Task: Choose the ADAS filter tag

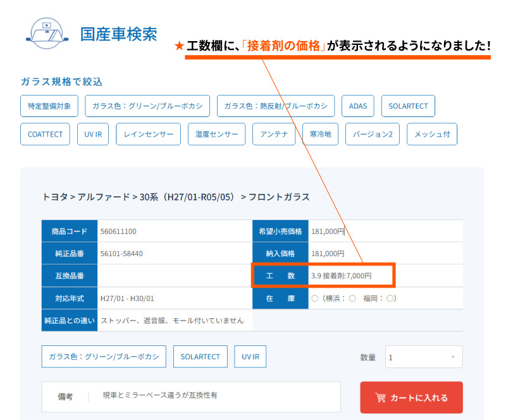Action: pyautogui.click(x=358, y=106)
